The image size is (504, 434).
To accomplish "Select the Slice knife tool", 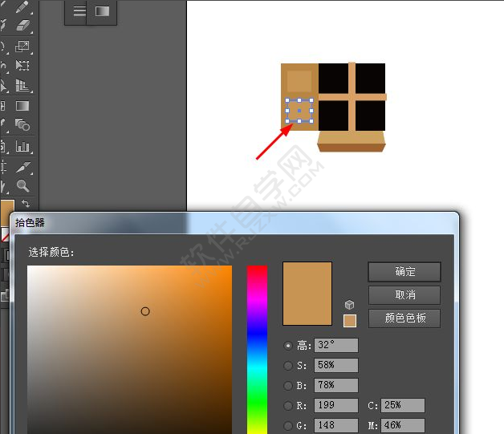I will 23,167.
